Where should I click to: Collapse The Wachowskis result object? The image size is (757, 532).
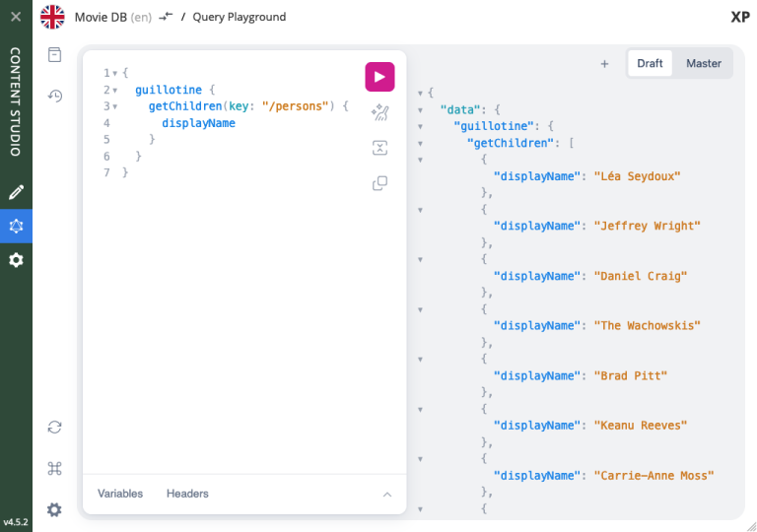(420, 310)
